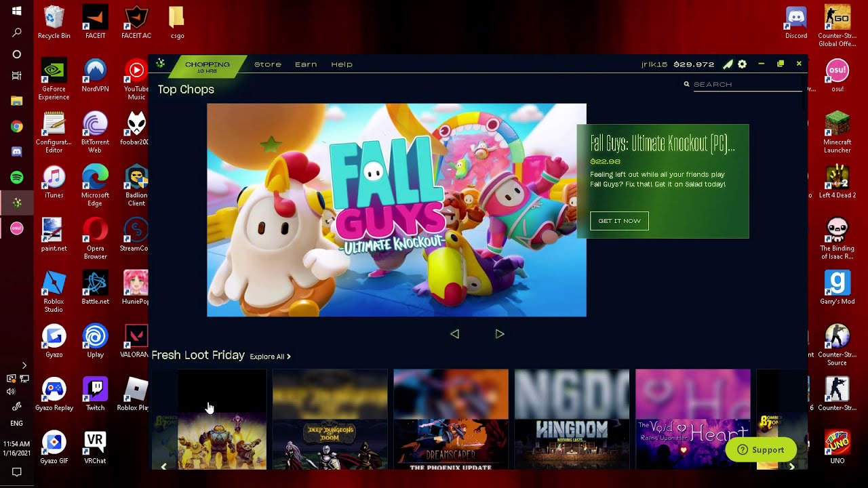Click into the SEARCH field

pos(747,84)
